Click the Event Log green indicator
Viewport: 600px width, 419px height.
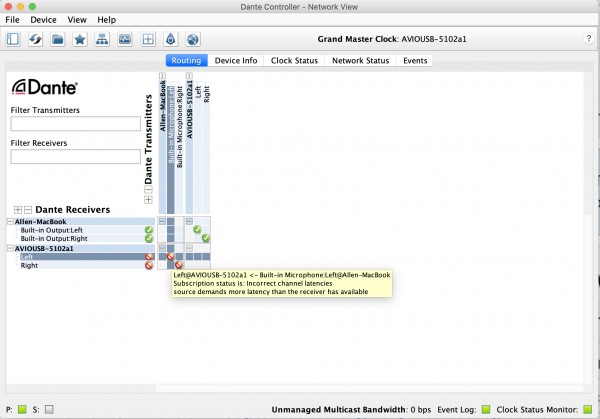coord(486,409)
